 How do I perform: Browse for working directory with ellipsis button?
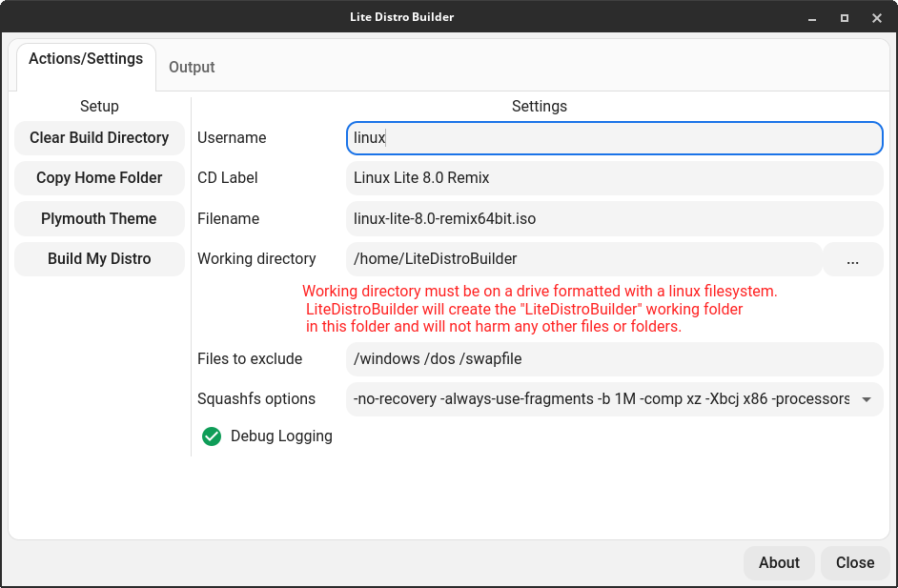tap(853, 259)
